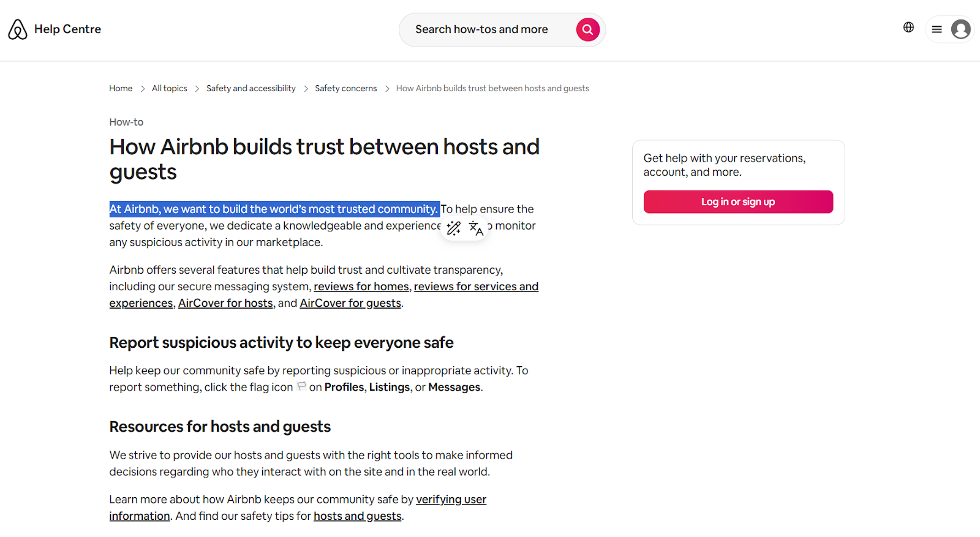Click the How-to label above title

[126, 122]
